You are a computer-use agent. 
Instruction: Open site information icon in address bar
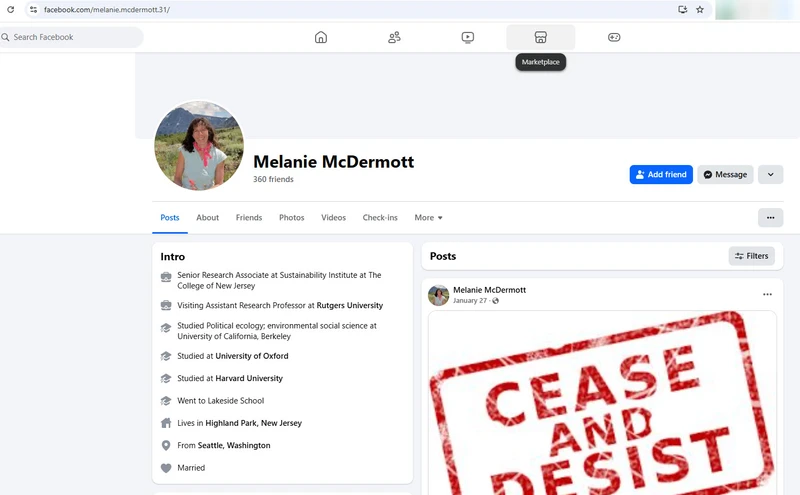point(33,9)
